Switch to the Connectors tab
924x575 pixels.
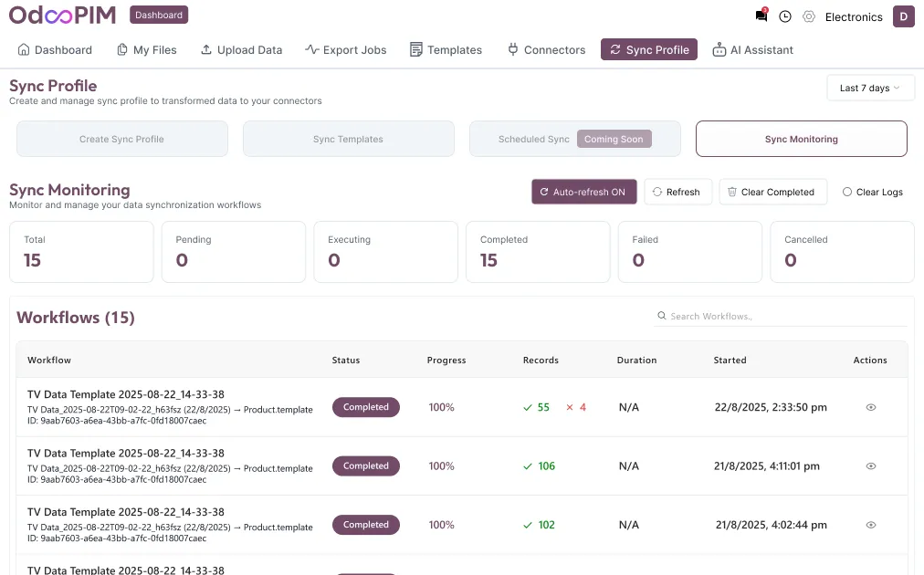[x=546, y=49]
